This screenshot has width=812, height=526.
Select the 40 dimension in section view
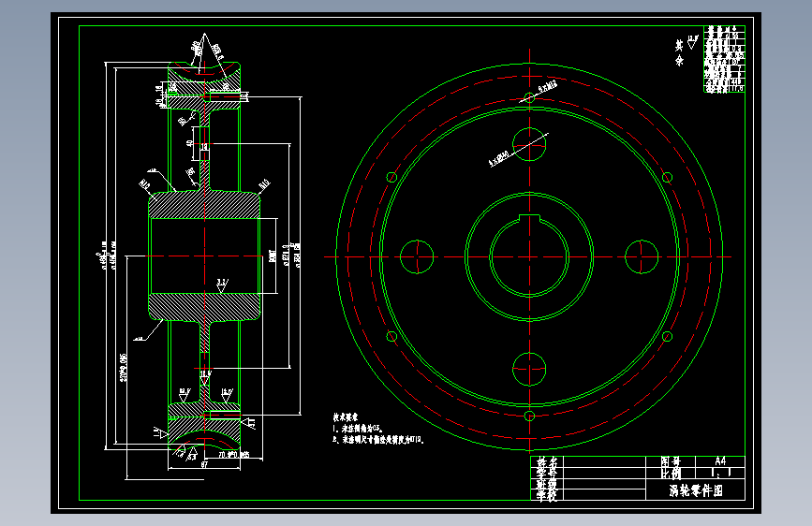tap(190, 143)
